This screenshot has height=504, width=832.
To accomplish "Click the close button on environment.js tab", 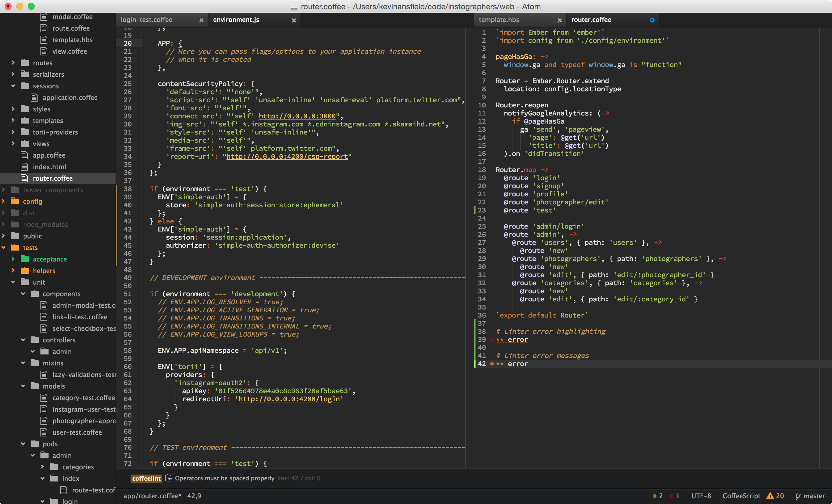I will point(294,20).
